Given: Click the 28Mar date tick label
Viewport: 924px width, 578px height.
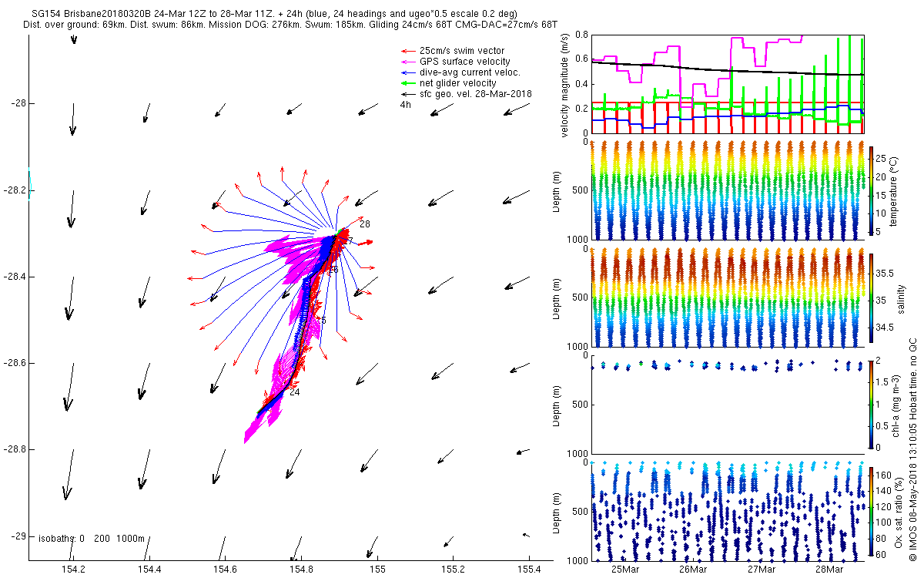Looking at the screenshot, I should 829,569.
